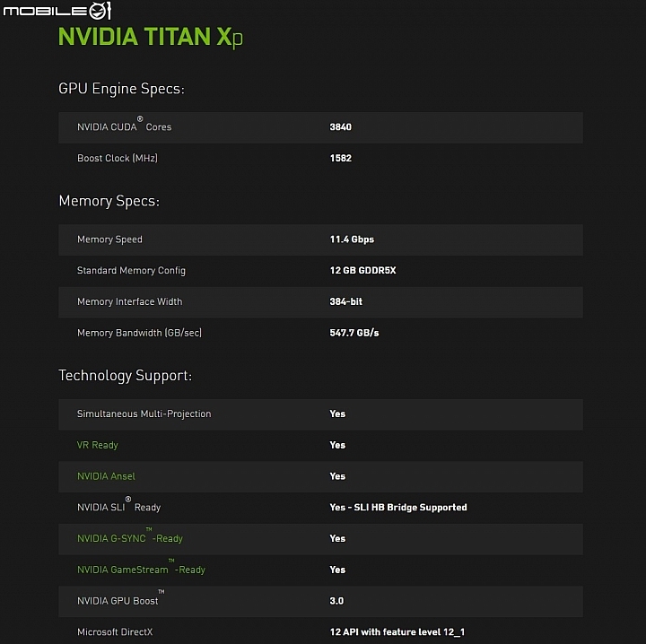Select the Simultaneous Multi-Projection label
Screen dimensions: 646x644
(x=144, y=413)
